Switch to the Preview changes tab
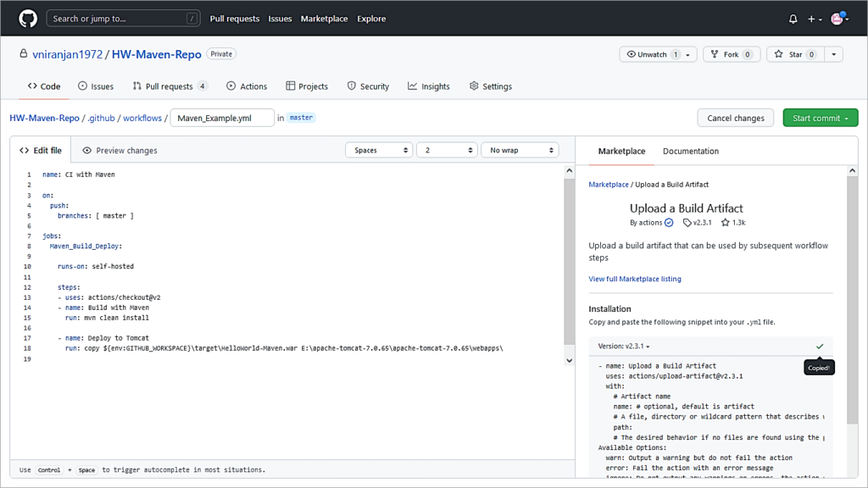The image size is (868, 488). (x=120, y=151)
